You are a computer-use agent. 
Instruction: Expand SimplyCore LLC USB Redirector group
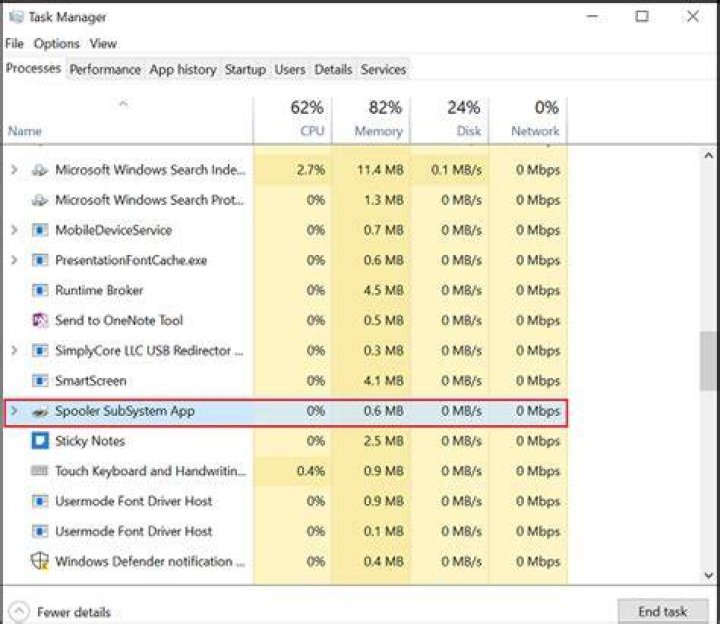pos(14,351)
